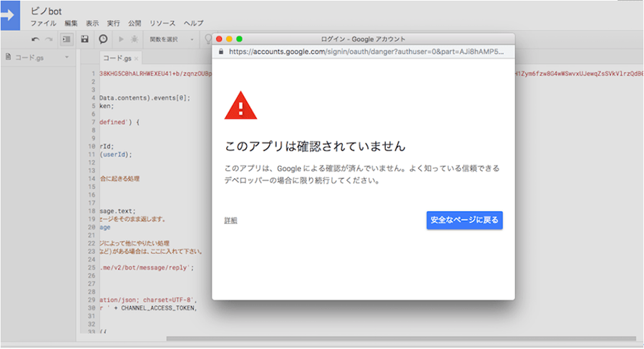Click code line 29 with charset=UTF-8
This screenshot has height=349, width=644.
pos(148,300)
